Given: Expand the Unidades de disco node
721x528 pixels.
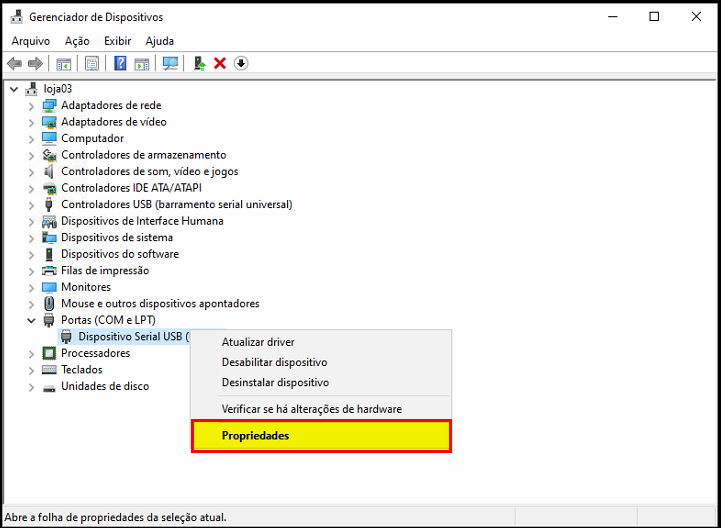Looking at the screenshot, I should [31, 387].
